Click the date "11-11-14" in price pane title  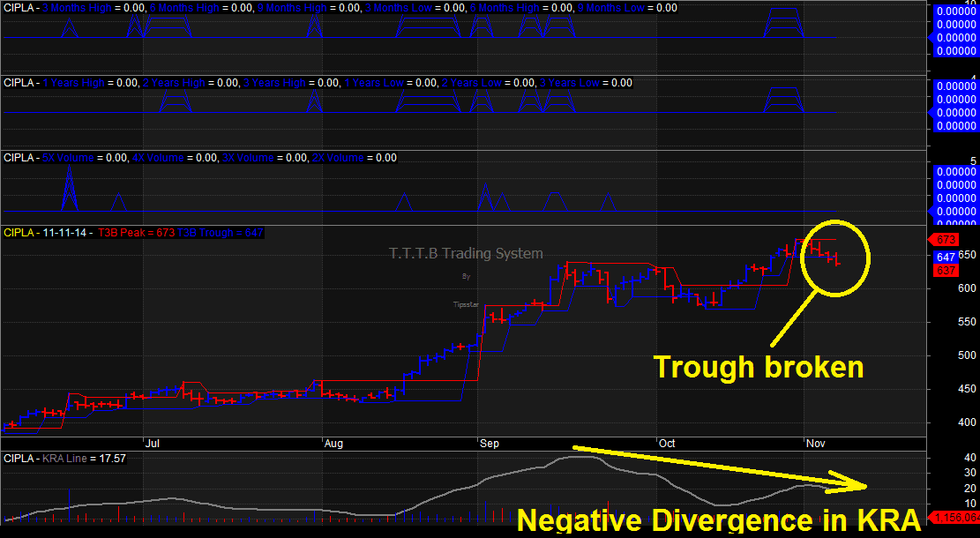coord(64,233)
